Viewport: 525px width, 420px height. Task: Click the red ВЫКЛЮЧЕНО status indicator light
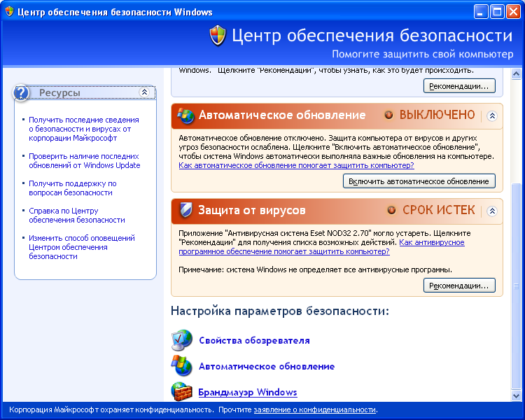coord(388,115)
